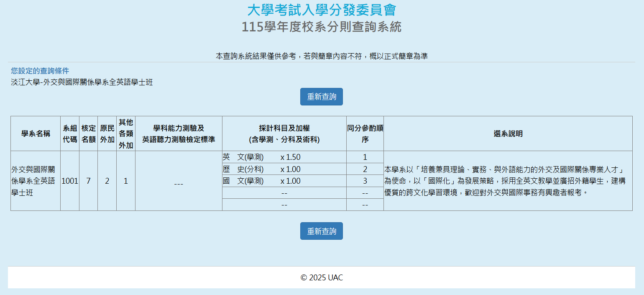Click the 選系說明 column header

[508, 133]
